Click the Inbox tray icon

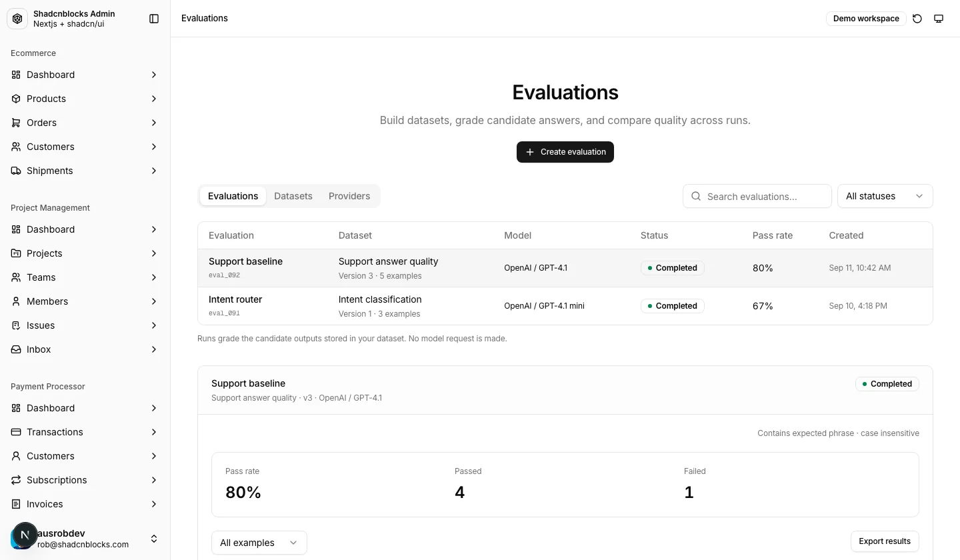16,349
